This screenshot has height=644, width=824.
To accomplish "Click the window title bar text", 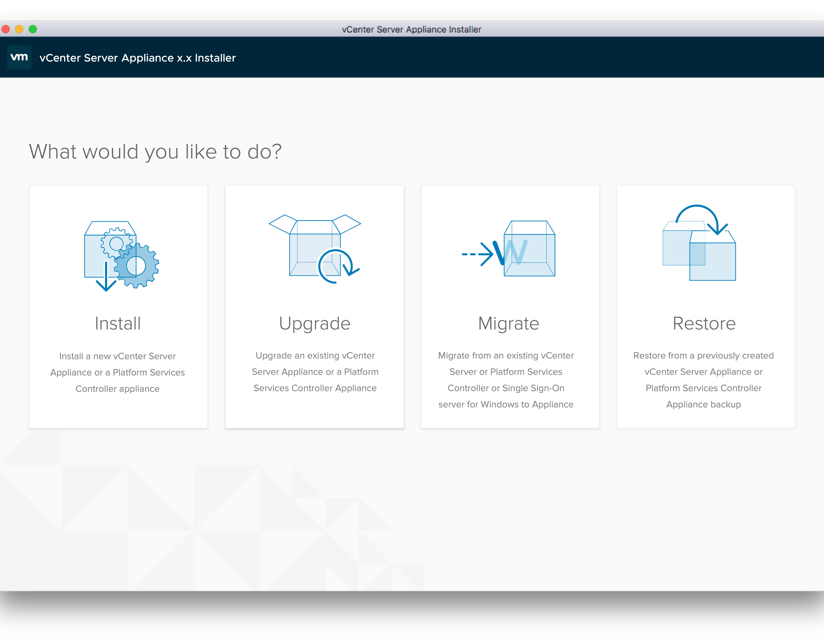I will 411,29.
